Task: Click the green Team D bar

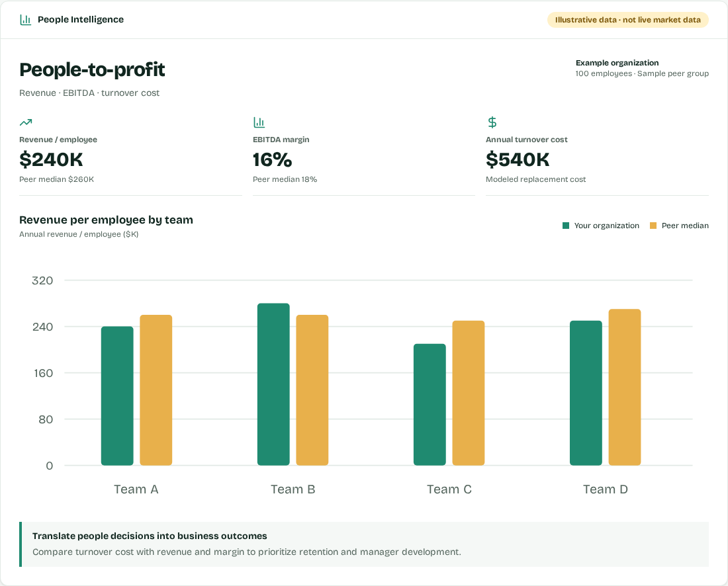Action: point(586,393)
